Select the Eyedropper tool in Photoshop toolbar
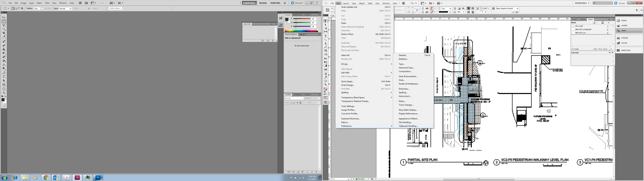This screenshot has width=644, height=181. pyautogui.click(x=4, y=37)
